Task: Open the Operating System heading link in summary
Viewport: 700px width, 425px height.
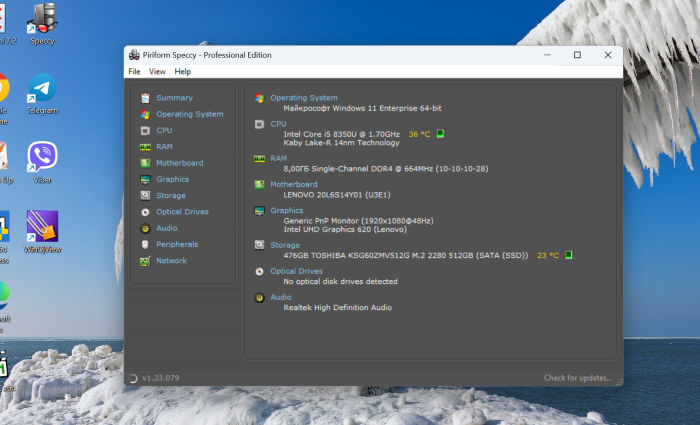Action: (x=304, y=98)
